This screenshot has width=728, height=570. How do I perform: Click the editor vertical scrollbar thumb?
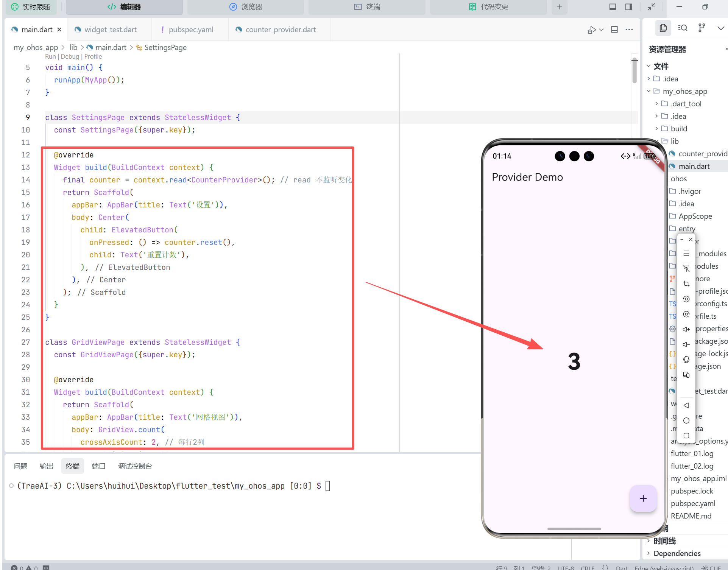[x=634, y=70]
